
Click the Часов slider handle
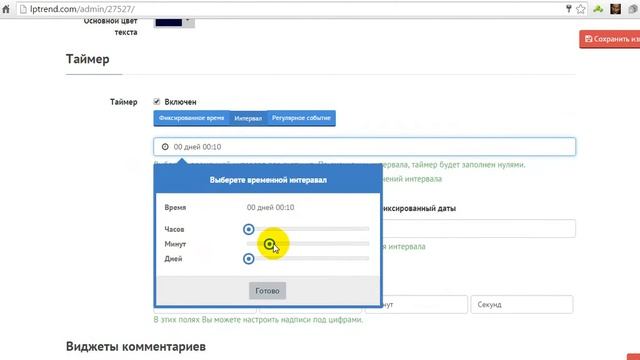click(249, 229)
